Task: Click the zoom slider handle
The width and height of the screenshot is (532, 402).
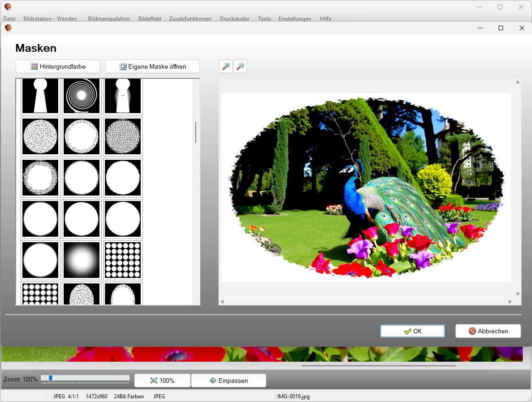Action: tap(50, 378)
